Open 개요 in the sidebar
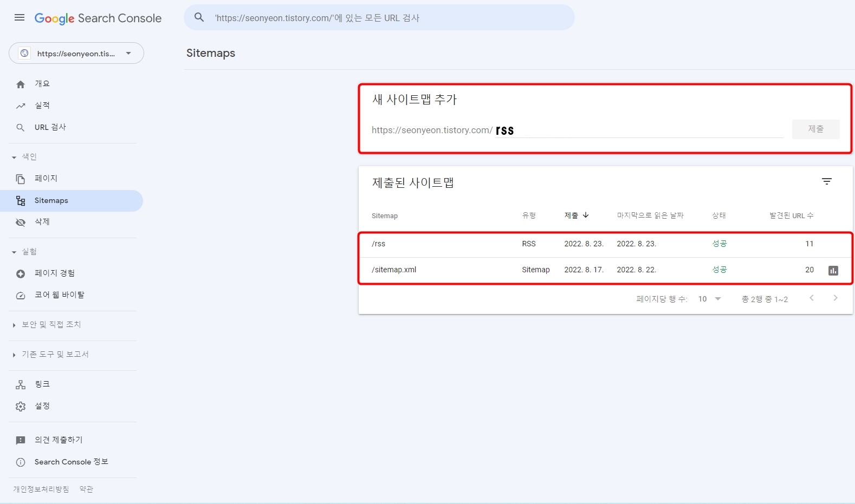The image size is (855, 504). click(72, 84)
